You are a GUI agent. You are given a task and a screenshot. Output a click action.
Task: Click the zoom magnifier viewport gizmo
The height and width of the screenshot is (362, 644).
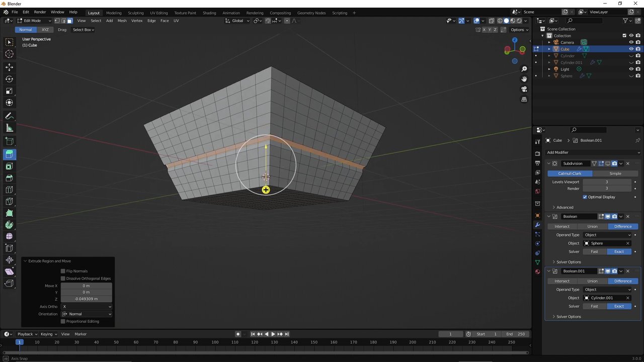(524, 69)
